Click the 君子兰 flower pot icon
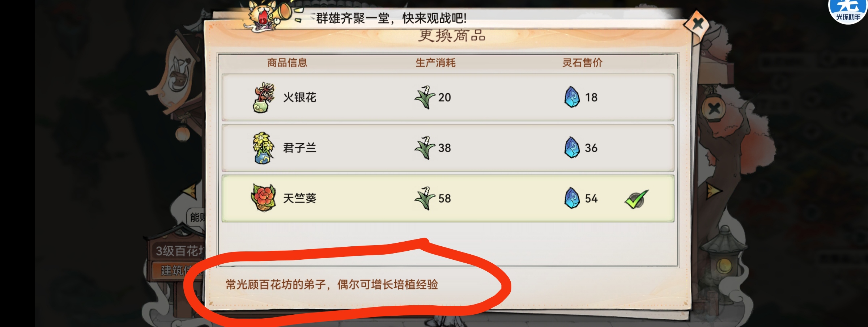The image size is (868, 327). tap(263, 148)
